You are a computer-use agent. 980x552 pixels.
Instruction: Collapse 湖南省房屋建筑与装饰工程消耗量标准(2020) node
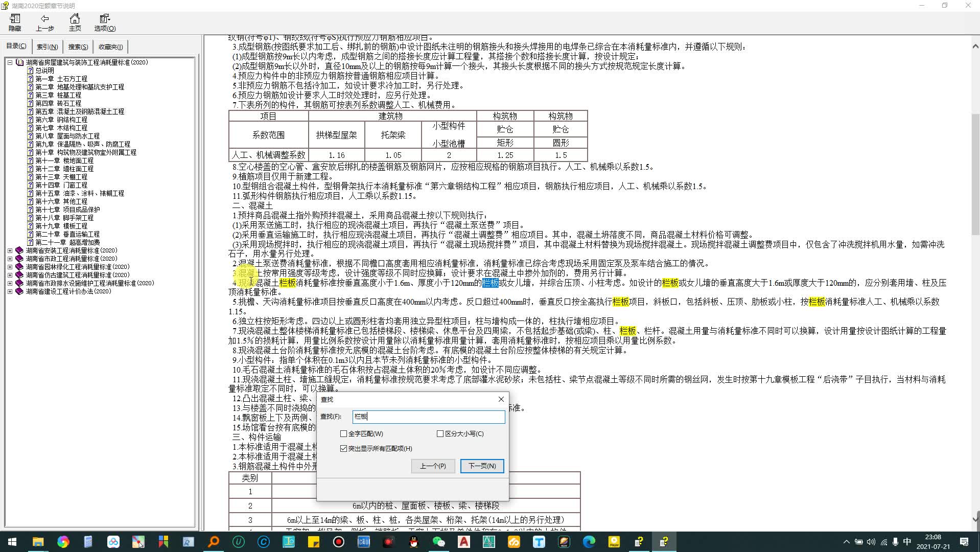click(9, 62)
